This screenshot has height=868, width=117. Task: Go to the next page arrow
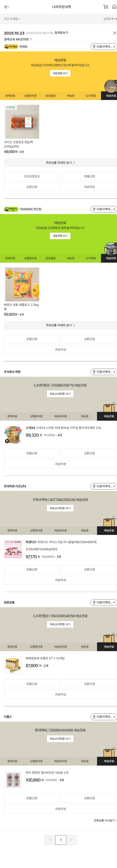click(x=71, y=840)
